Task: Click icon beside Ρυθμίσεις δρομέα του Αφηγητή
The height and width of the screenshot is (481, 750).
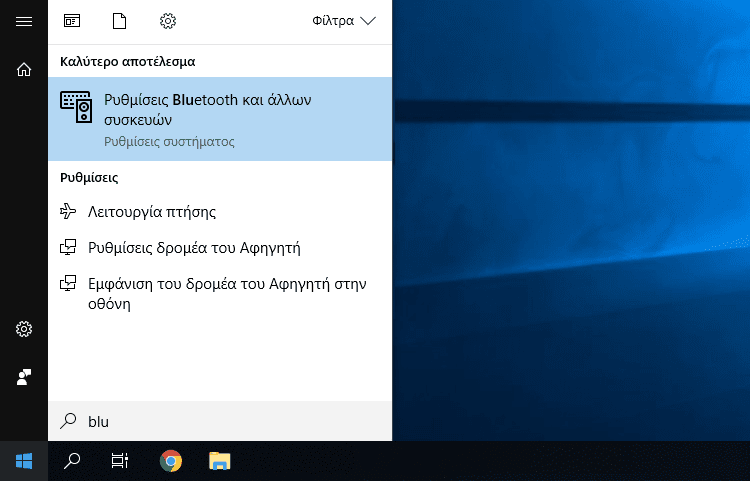Action: pyautogui.click(x=68, y=247)
